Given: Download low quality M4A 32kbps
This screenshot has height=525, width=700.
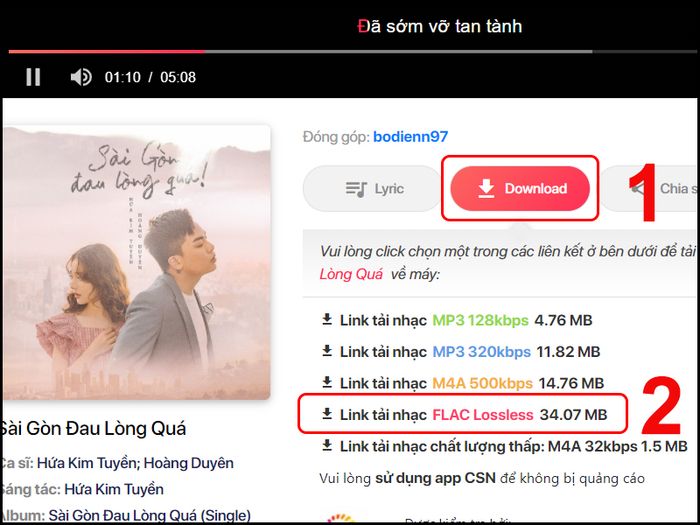Looking at the screenshot, I should click(504, 446).
